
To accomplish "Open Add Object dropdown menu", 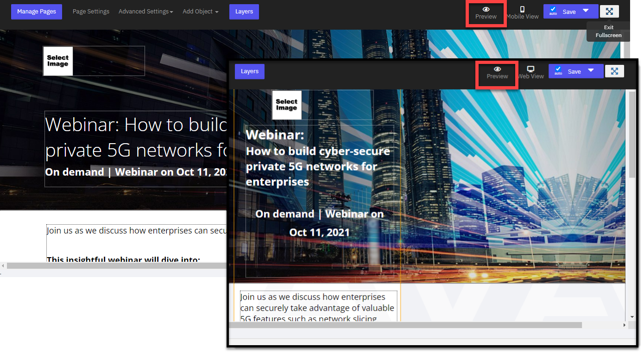I will click(x=201, y=12).
